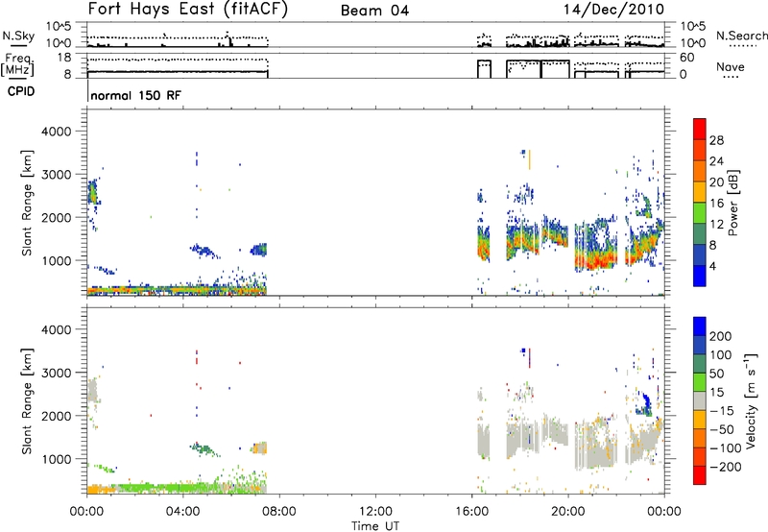The width and height of the screenshot is (768, 532).
Task: Click the '16' Power scale value
Action: (x=716, y=204)
